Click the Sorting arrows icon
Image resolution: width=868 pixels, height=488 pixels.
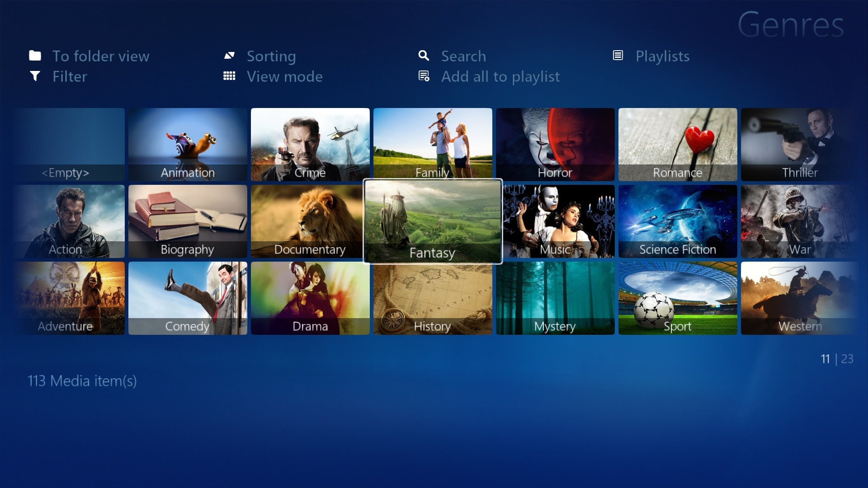click(x=229, y=56)
